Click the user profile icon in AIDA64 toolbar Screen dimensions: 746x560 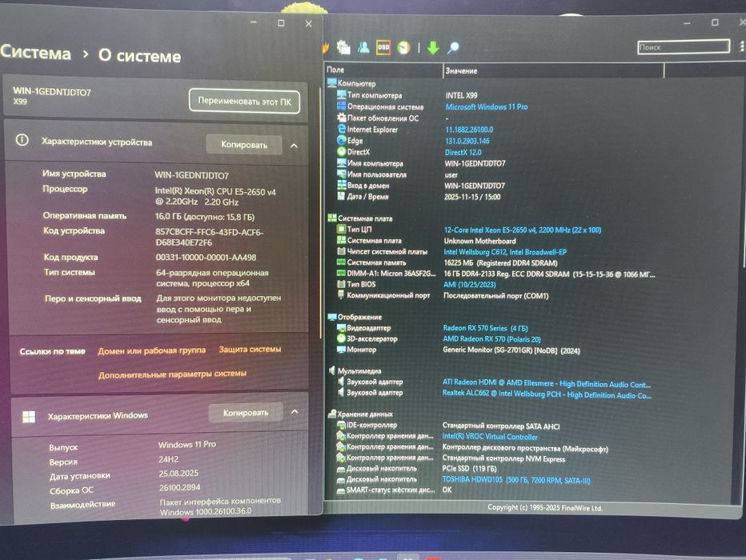pyautogui.click(x=364, y=46)
